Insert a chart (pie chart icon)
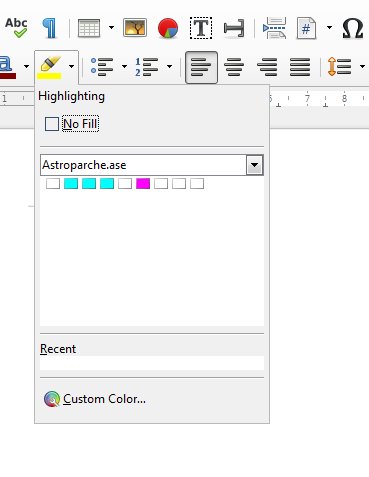This screenshot has height=477, width=369. (x=168, y=28)
